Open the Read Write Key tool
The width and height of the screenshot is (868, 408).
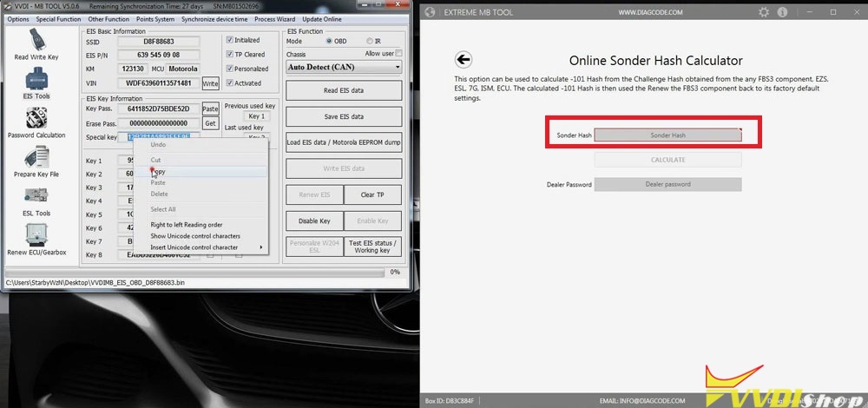coord(36,44)
